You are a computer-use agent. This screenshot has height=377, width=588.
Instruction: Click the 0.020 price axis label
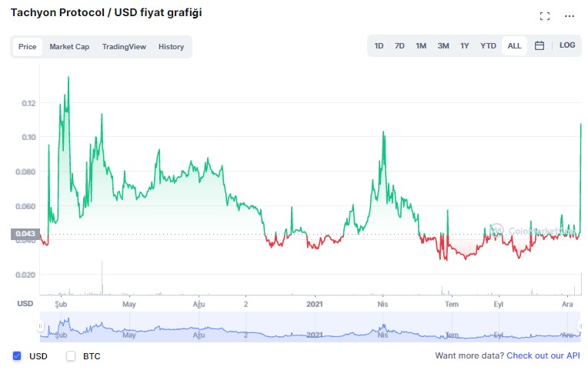pos(25,275)
